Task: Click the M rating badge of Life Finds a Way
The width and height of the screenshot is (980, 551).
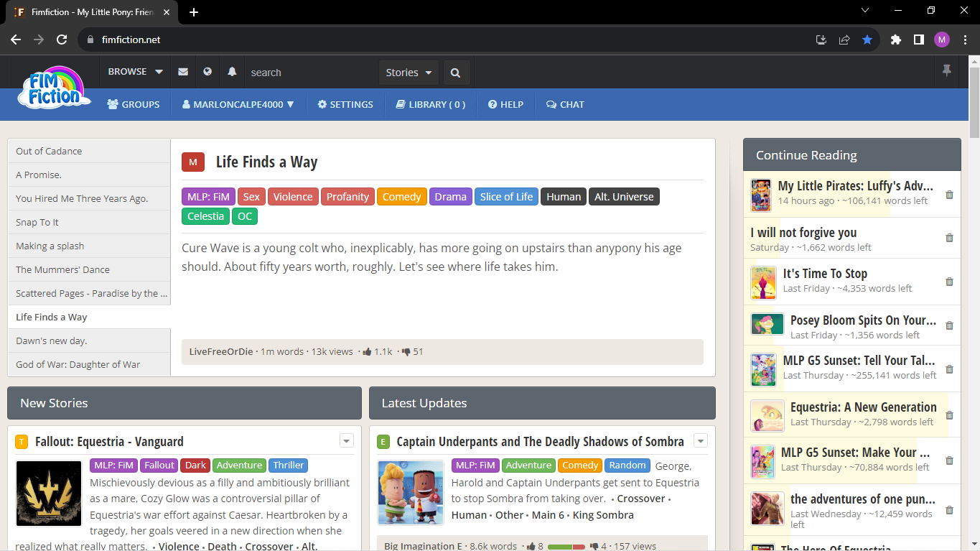Action: [193, 162]
